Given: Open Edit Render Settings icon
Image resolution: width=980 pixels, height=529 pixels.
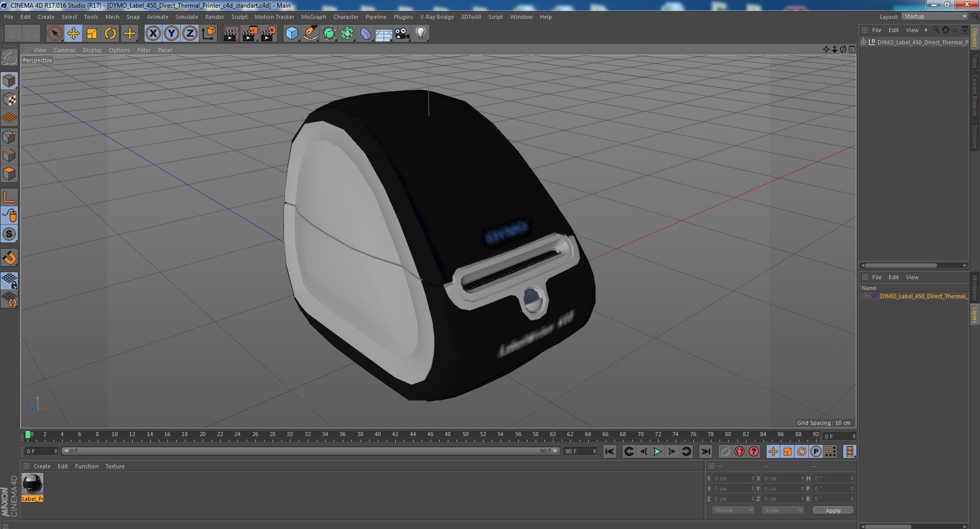Looking at the screenshot, I should (x=268, y=34).
